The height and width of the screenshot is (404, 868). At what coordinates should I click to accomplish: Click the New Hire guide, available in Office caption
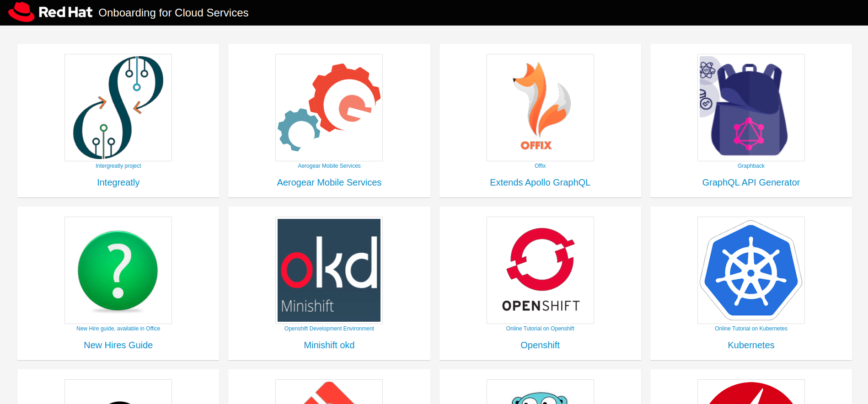tap(118, 329)
